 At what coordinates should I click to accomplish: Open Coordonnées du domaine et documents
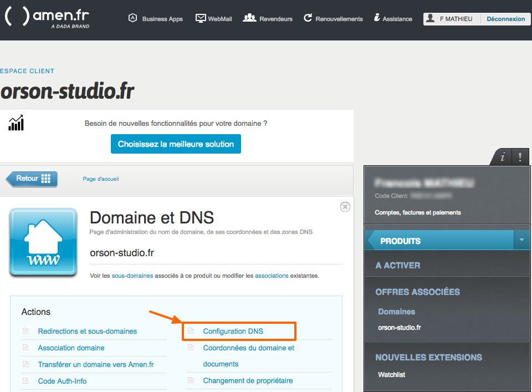point(249,356)
